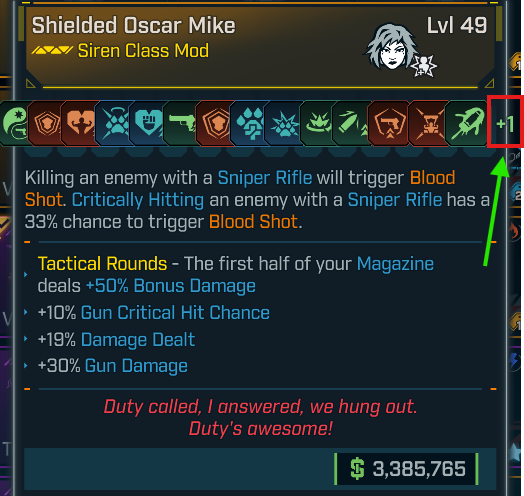This screenshot has width=524, height=496.
Task: Click the Blood Shot orange keyword link
Action: pos(253,222)
